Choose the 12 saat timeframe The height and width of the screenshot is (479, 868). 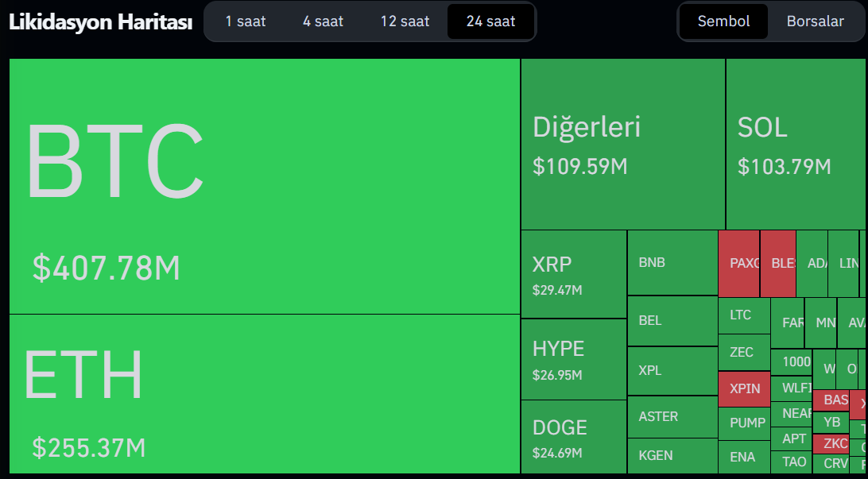tap(405, 21)
